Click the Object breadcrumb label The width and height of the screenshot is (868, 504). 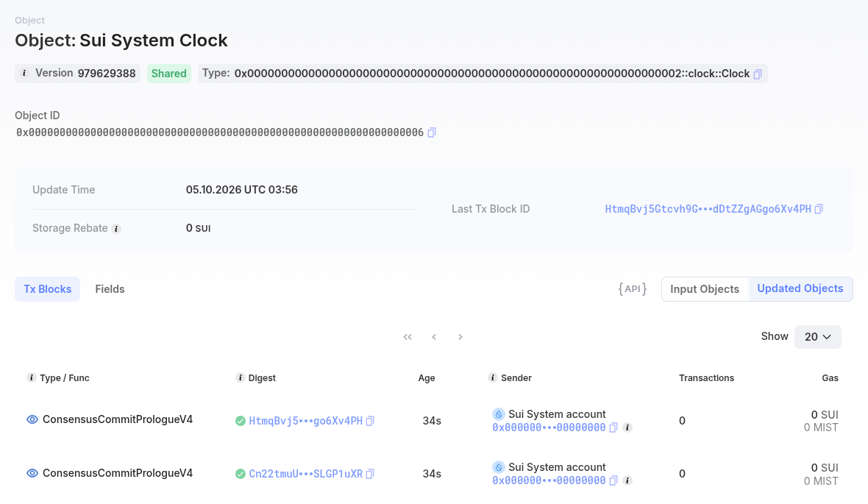[x=30, y=21]
